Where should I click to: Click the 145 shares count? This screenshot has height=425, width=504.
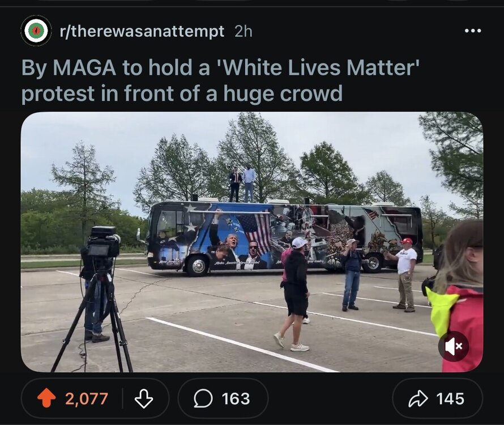[x=450, y=398]
